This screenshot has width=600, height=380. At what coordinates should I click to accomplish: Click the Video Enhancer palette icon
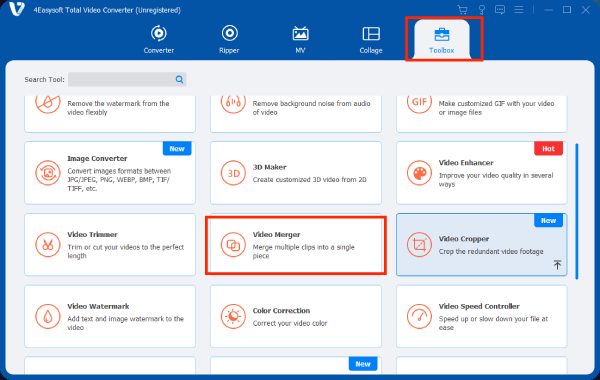click(419, 173)
